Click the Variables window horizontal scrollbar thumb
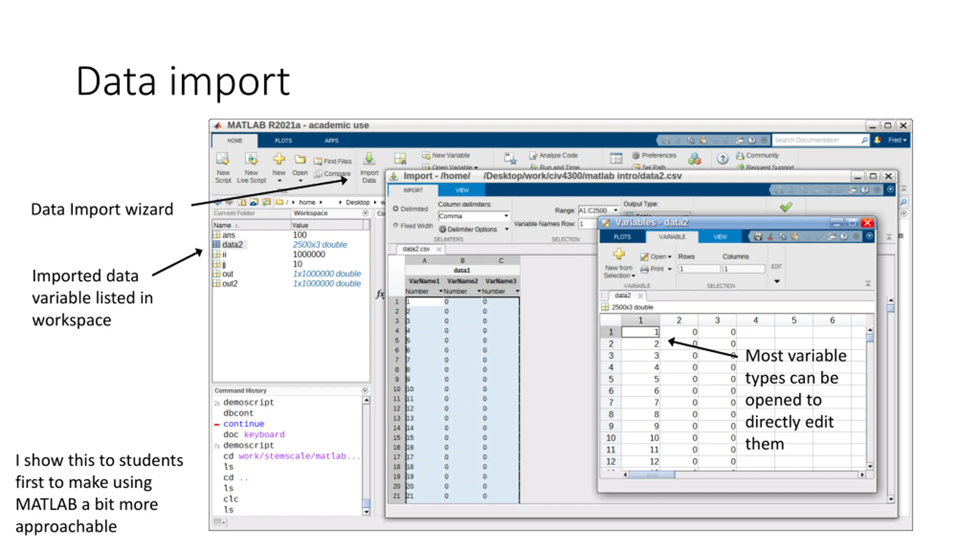This screenshot has width=980, height=551. [652, 475]
